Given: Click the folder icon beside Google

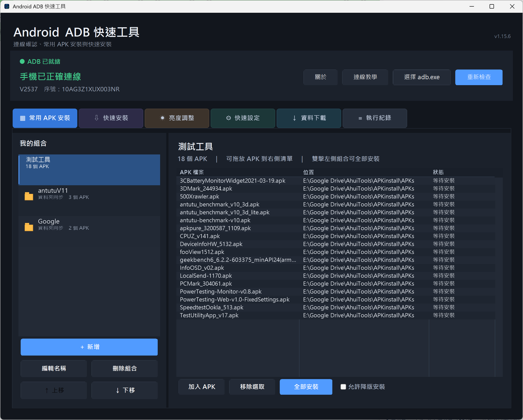Looking at the screenshot, I should tap(29, 227).
